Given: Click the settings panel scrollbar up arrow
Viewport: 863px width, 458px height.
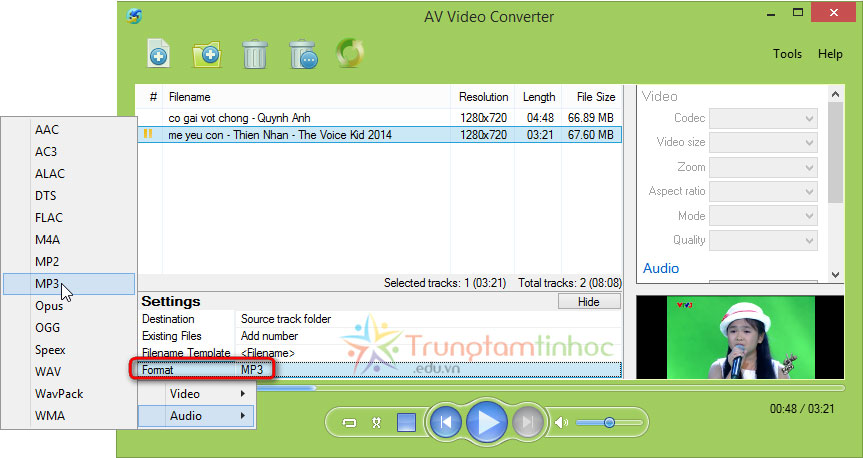Looking at the screenshot, I should (835, 94).
